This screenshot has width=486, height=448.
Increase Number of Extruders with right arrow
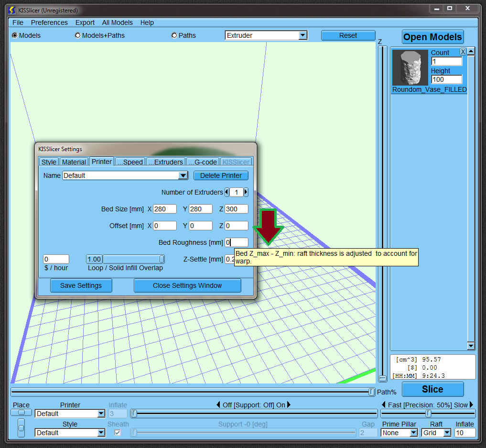tap(246, 192)
